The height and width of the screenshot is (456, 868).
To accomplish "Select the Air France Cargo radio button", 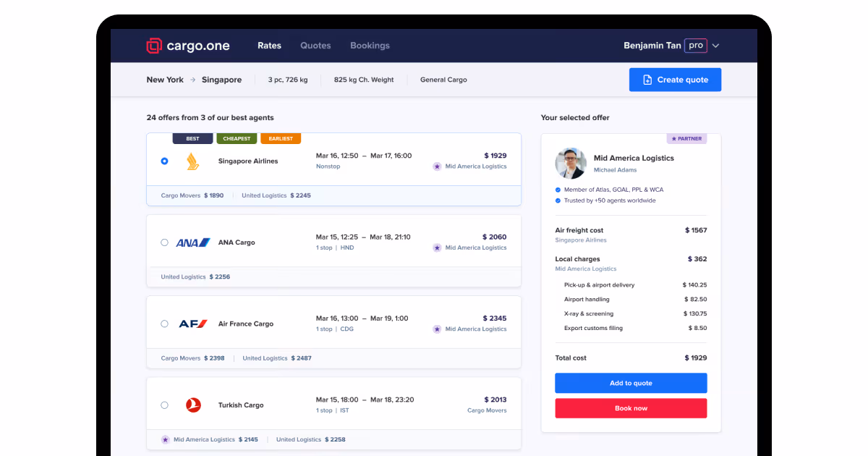I will tap(164, 324).
